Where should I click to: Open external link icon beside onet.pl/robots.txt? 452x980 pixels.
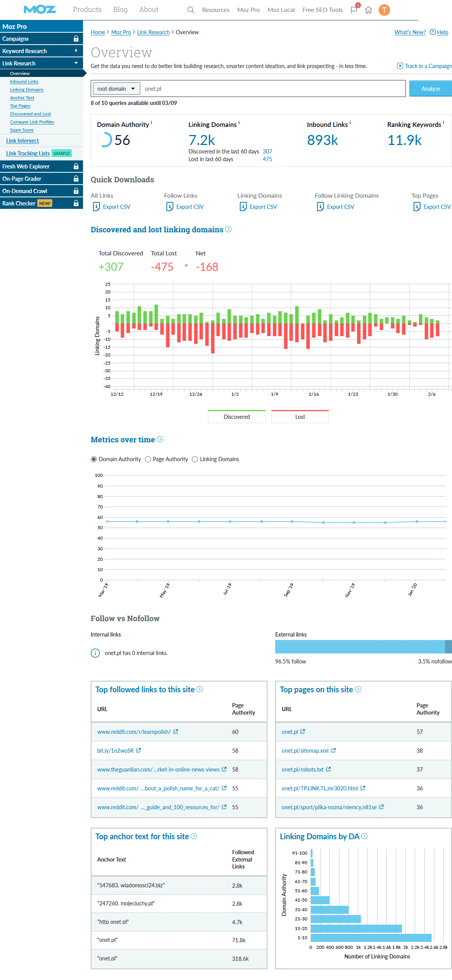coord(328,769)
